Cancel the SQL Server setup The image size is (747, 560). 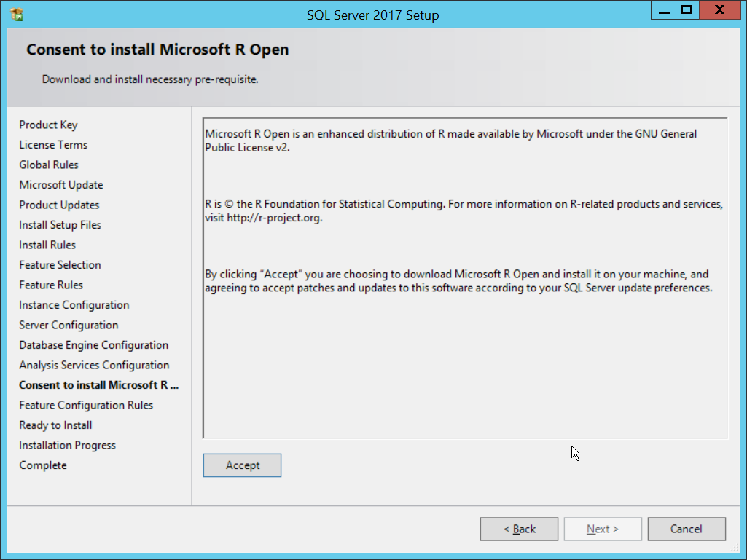point(686,529)
